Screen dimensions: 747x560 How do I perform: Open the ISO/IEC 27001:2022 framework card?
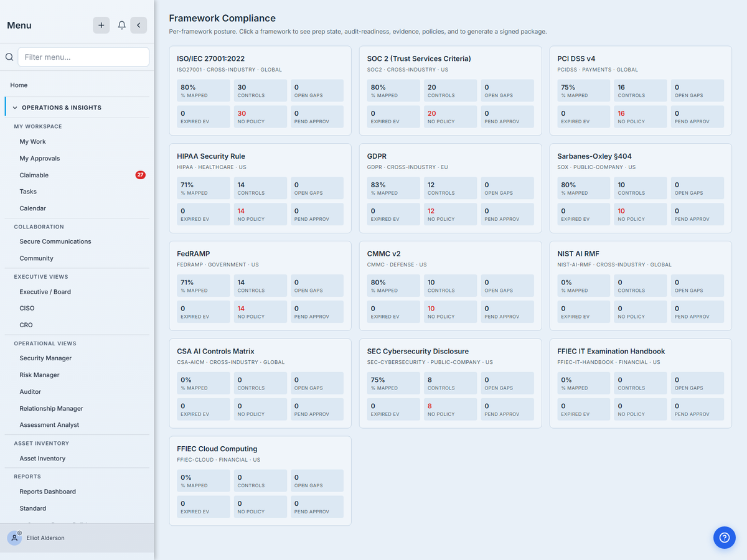tap(260, 90)
